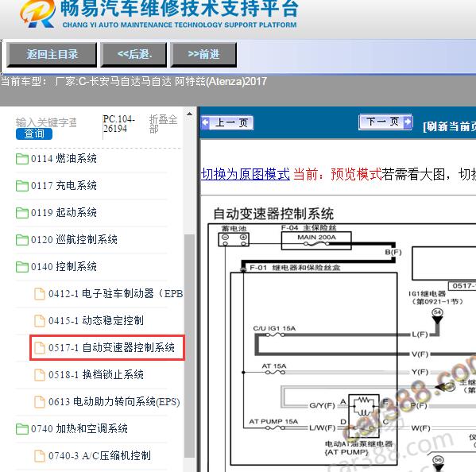Click the 当前车型 Atenza 2017 text
The image size is (476, 472).
click(134, 81)
